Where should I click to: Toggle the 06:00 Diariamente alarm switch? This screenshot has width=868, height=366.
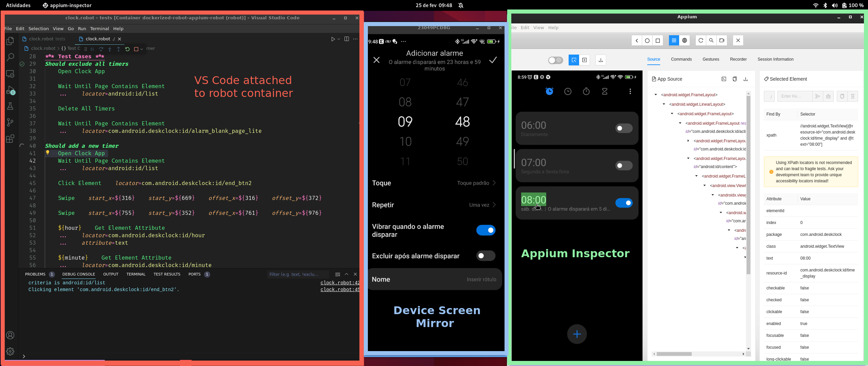coord(623,128)
